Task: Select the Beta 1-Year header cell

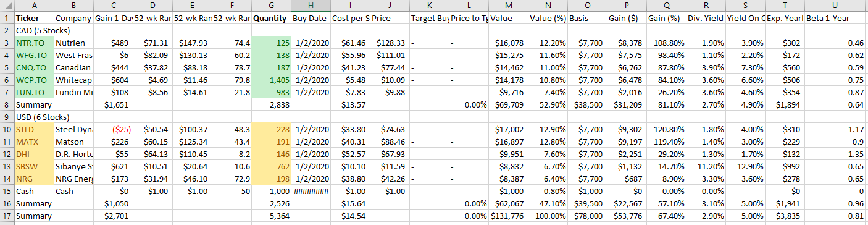Action: point(836,19)
